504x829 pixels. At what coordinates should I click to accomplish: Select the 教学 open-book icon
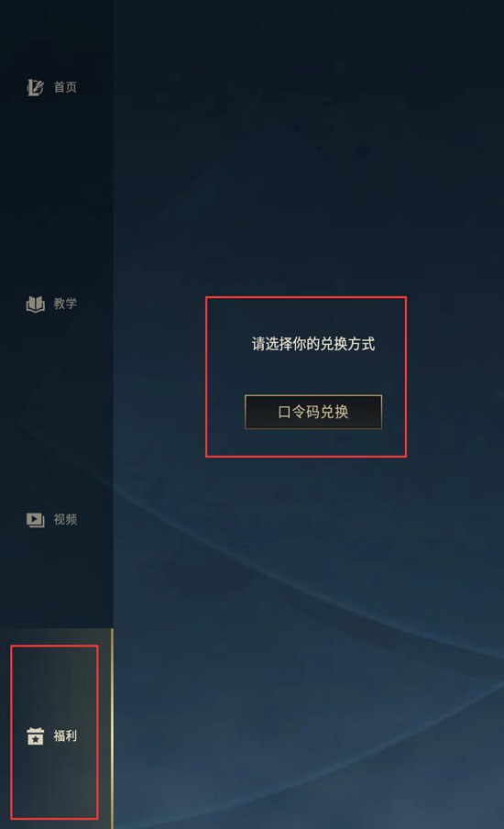tap(35, 304)
